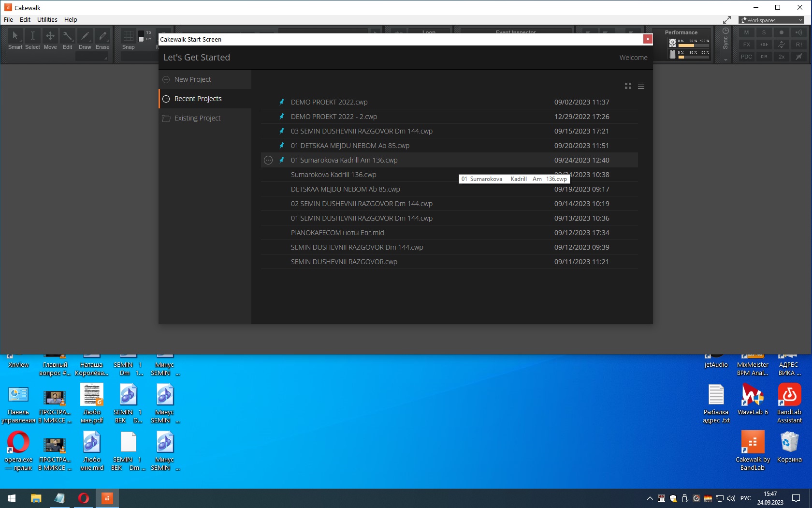The image size is (812, 508).
Task: Open DEMO PROEKT 2022 - 2.cwp
Action: pyautogui.click(x=449, y=117)
